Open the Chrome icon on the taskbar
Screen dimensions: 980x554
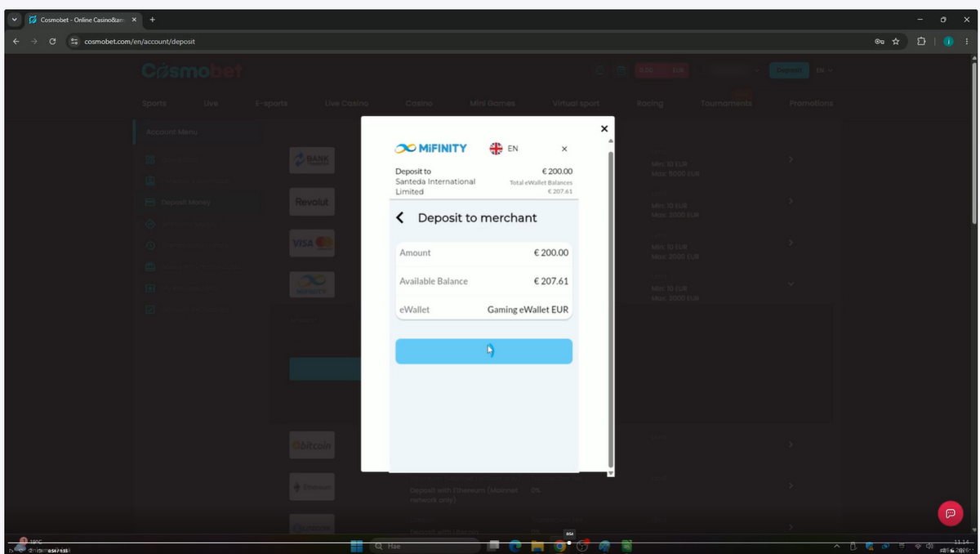pyautogui.click(x=559, y=545)
